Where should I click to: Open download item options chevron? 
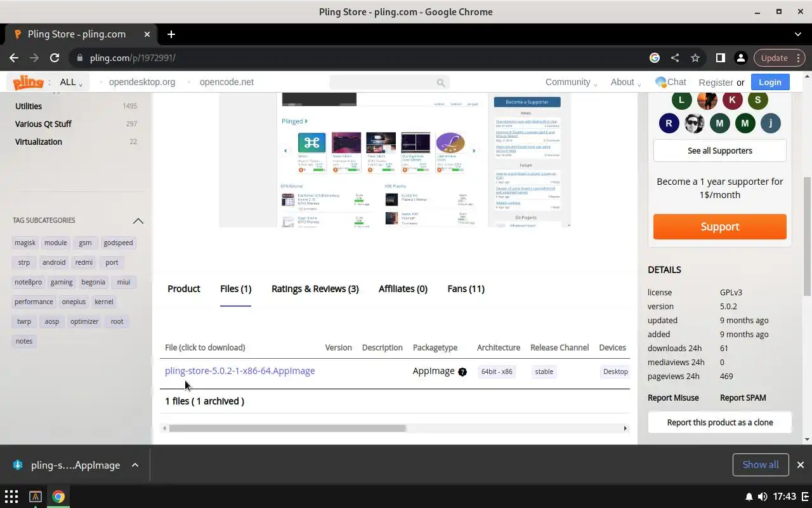135,465
